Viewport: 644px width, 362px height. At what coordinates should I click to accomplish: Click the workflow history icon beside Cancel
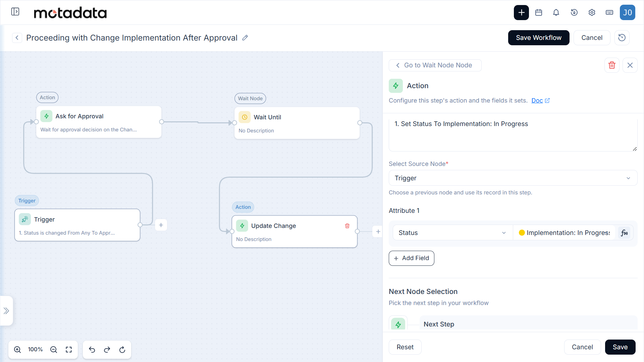pyautogui.click(x=622, y=38)
